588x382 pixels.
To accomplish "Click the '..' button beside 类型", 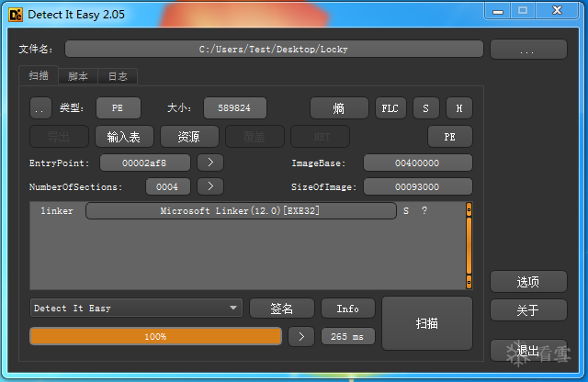I will pos(40,108).
